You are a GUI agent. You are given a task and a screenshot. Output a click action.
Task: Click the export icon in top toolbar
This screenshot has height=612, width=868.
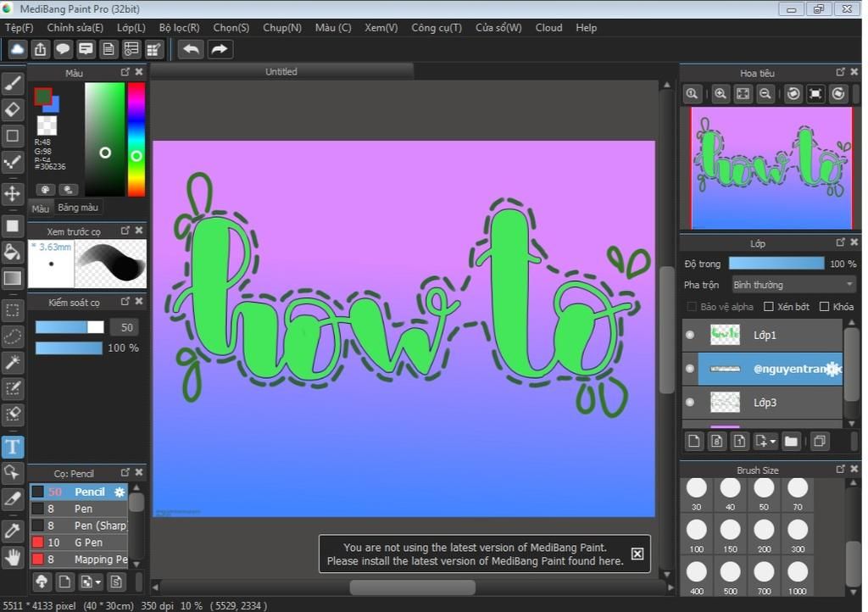click(41, 49)
